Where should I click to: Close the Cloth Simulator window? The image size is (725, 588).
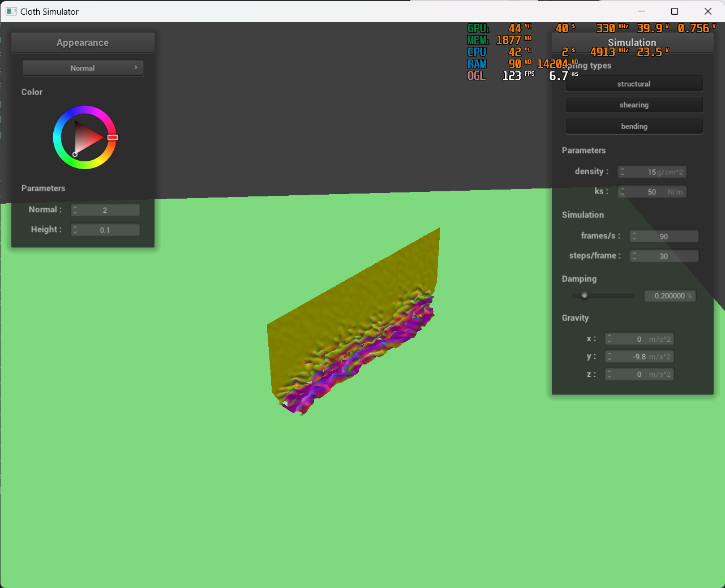708,11
